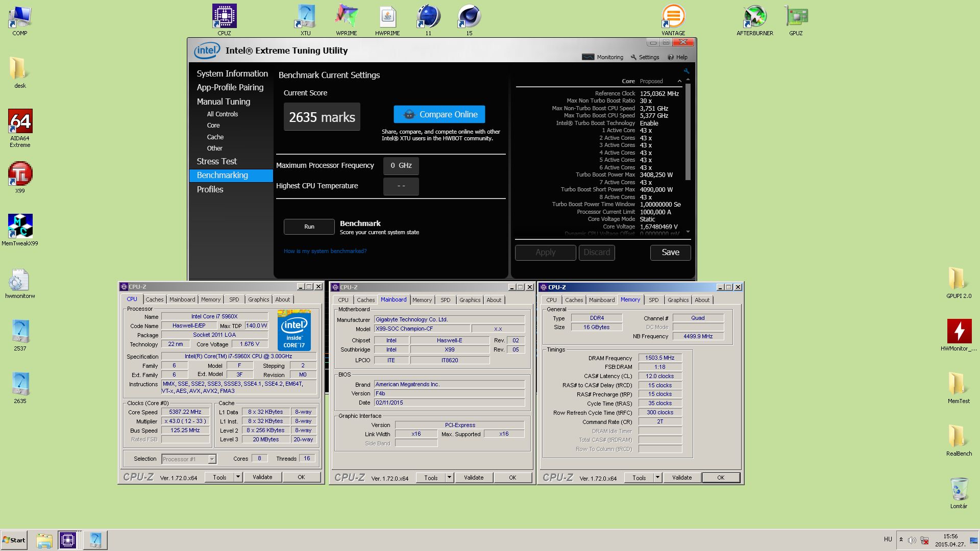Run the XTU benchmark
Image resolution: width=980 pixels, height=551 pixels.
[309, 227]
